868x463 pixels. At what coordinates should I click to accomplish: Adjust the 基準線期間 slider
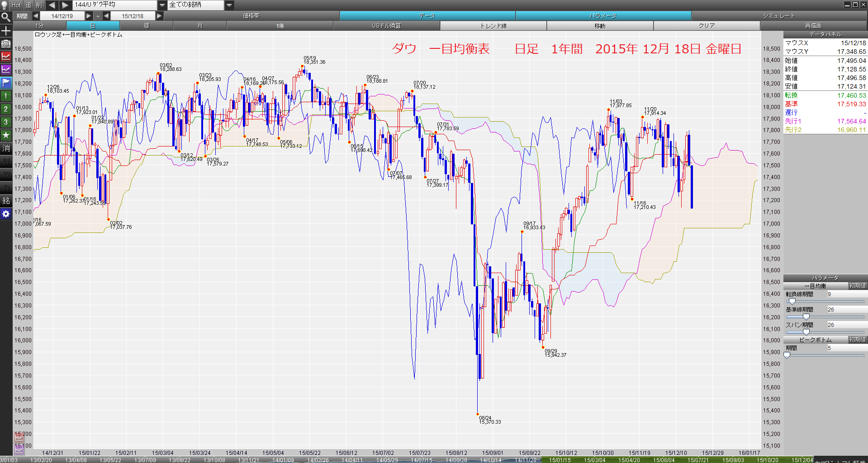point(806,317)
